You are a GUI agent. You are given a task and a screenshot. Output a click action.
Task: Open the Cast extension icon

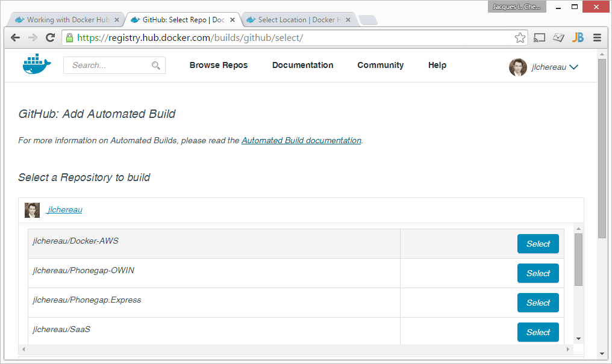tap(539, 38)
